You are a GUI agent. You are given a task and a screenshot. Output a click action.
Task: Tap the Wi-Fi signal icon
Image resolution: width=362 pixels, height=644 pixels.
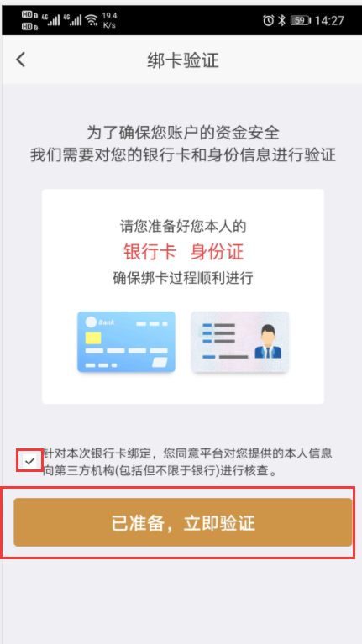click(x=92, y=19)
